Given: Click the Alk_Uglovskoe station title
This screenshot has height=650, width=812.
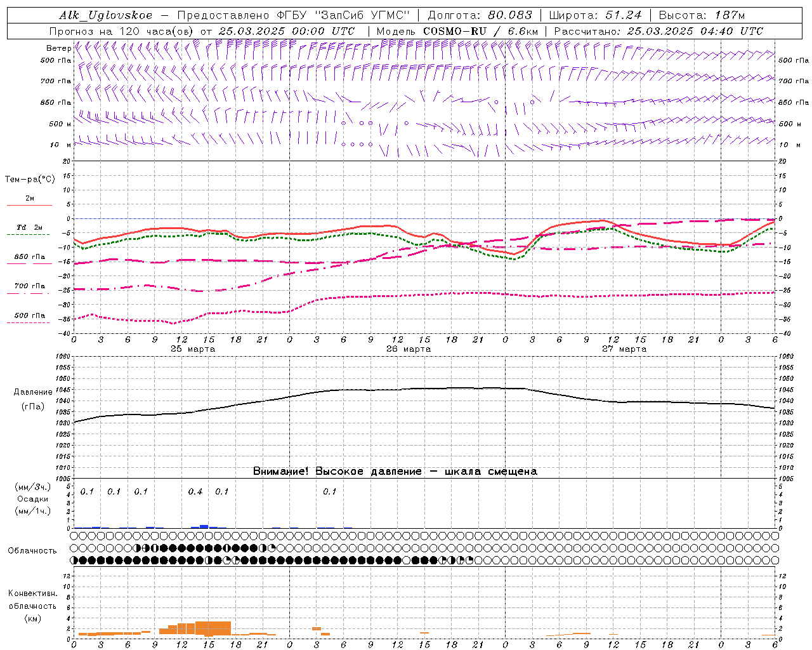Looking at the screenshot, I should [x=106, y=15].
